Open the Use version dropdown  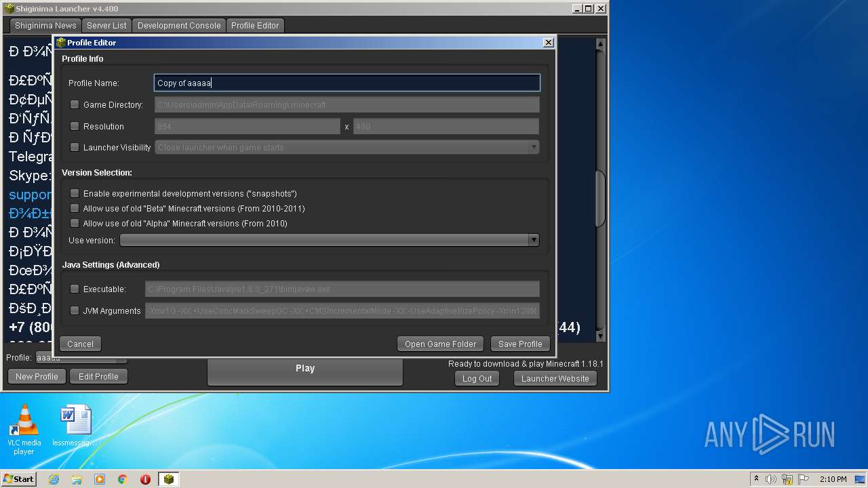(330, 240)
